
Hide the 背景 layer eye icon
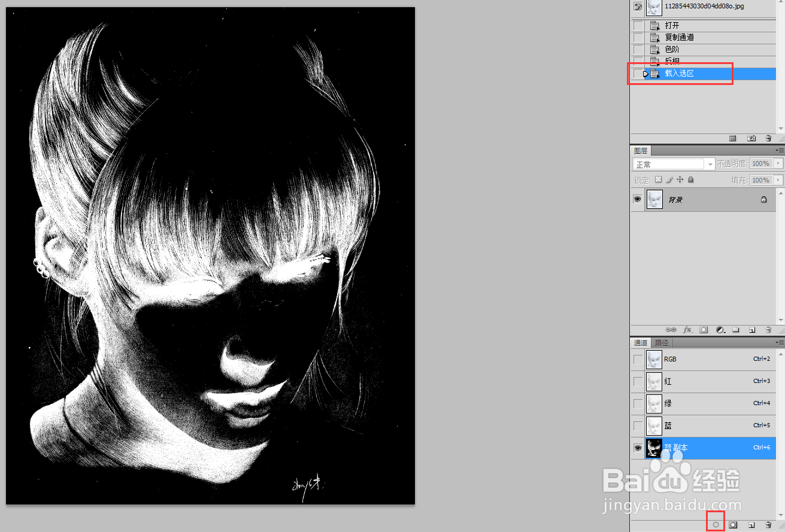[x=638, y=199]
